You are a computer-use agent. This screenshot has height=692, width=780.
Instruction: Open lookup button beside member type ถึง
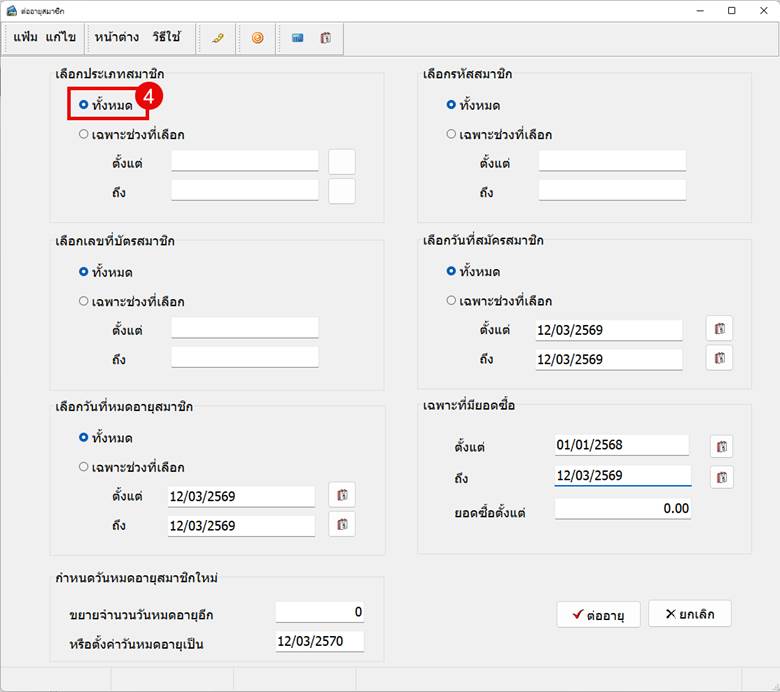click(342, 191)
